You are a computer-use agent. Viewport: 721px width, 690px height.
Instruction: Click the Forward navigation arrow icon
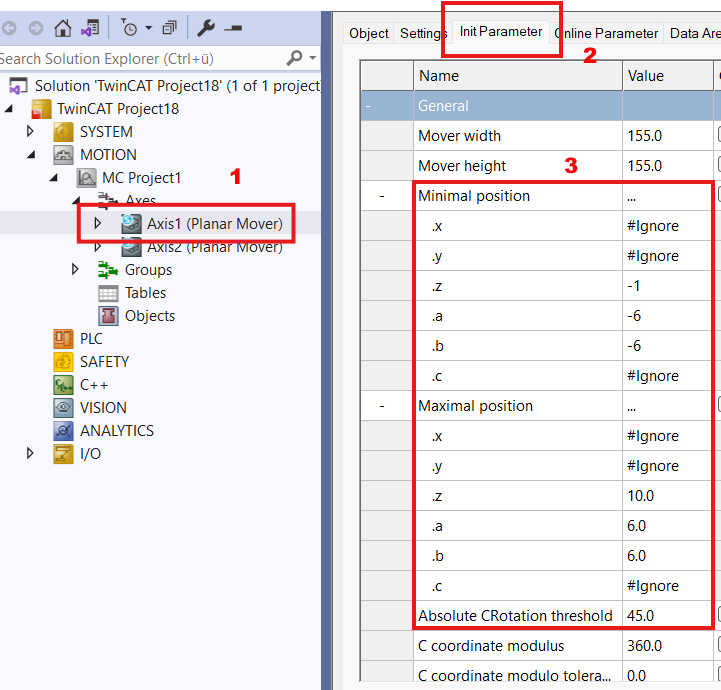click(x=36, y=29)
